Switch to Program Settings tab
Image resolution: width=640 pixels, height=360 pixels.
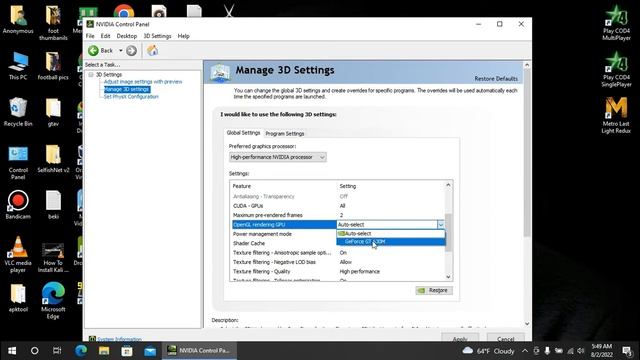tap(285, 133)
